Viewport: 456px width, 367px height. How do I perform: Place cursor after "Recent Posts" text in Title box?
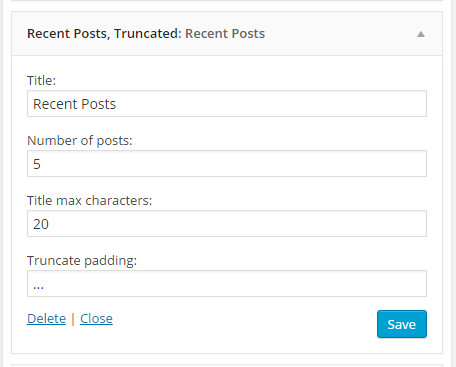point(117,104)
